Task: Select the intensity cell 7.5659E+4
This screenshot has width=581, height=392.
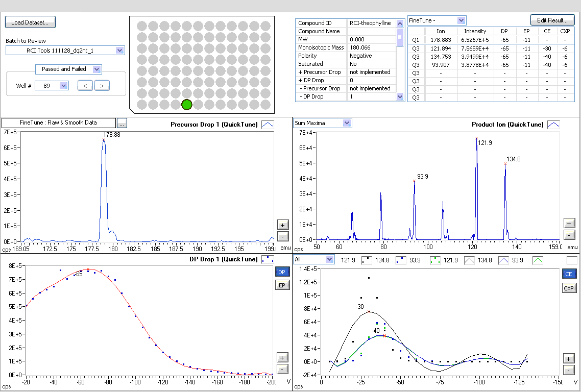Action: coord(475,48)
